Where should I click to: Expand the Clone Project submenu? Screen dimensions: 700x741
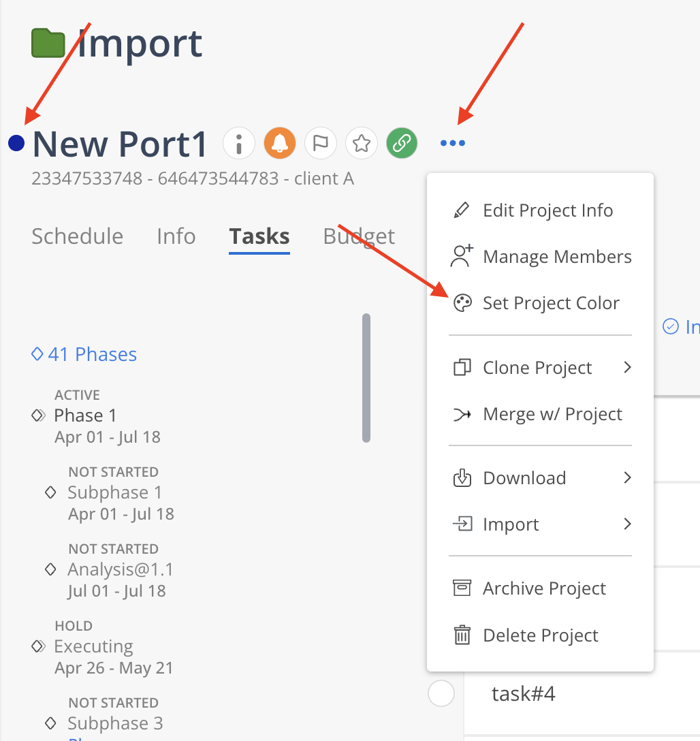pos(627,368)
